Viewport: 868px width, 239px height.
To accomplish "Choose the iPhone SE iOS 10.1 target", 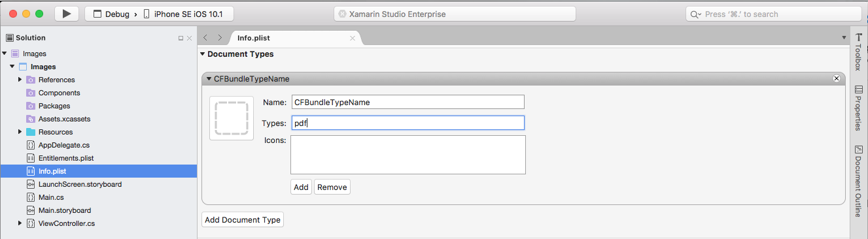I will click(x=185, y=14).
